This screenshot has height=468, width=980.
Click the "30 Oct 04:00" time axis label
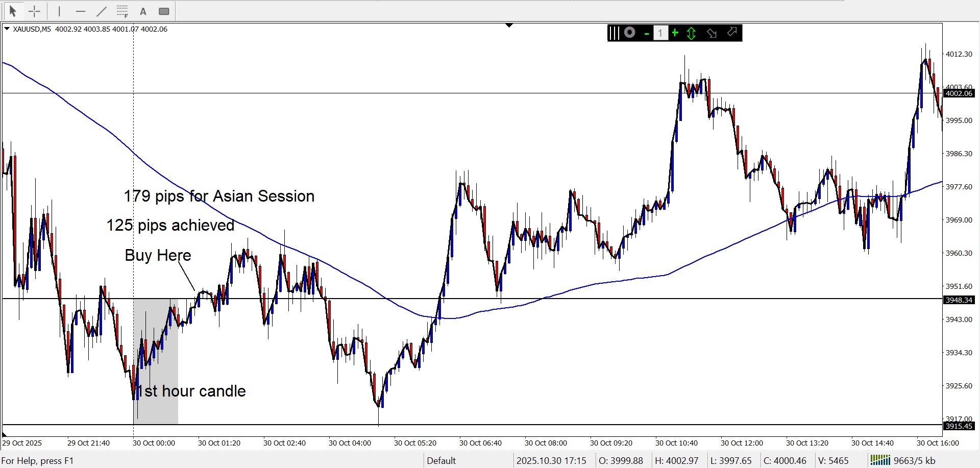350,443
